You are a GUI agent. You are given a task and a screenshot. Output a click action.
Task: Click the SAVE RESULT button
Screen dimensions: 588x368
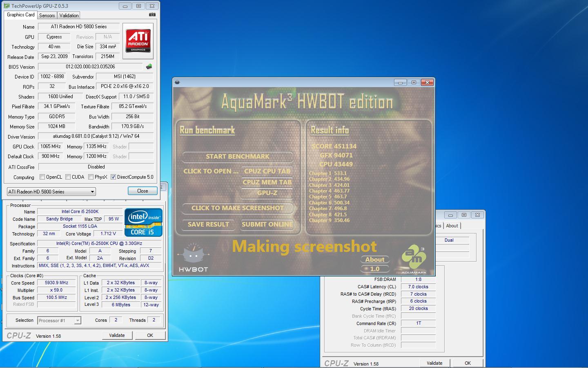click(x=208, y=224)
